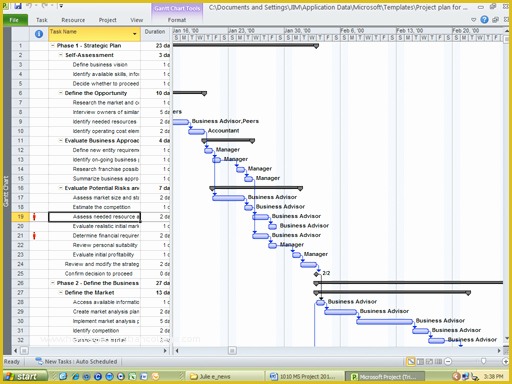Click the Save icon in the quick access toolbar
Screen dimensions: 512x384
18,5
